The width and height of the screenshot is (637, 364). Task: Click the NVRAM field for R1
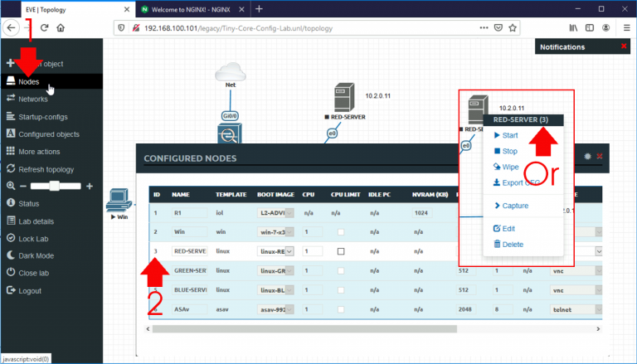click(x=422, y=213)
